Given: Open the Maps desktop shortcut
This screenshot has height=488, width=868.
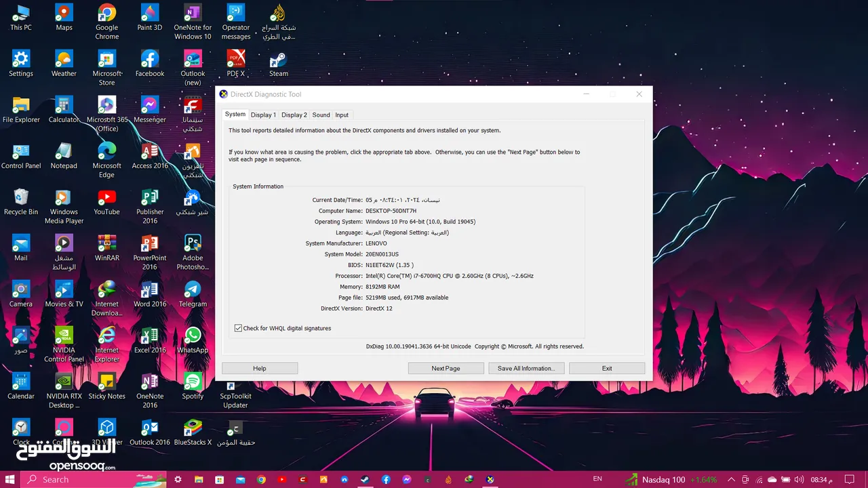Looking at the screenshot, I should point(64,18).
